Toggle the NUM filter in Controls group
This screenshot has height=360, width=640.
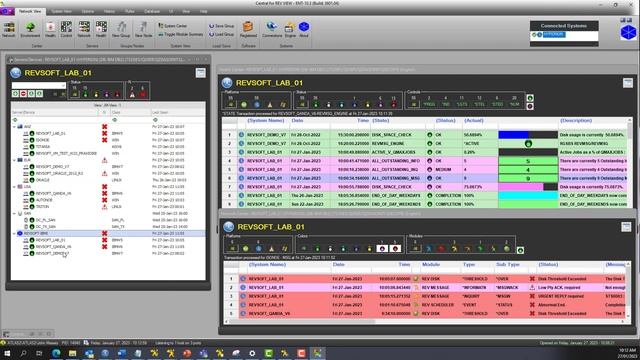[x=515, y=104]
